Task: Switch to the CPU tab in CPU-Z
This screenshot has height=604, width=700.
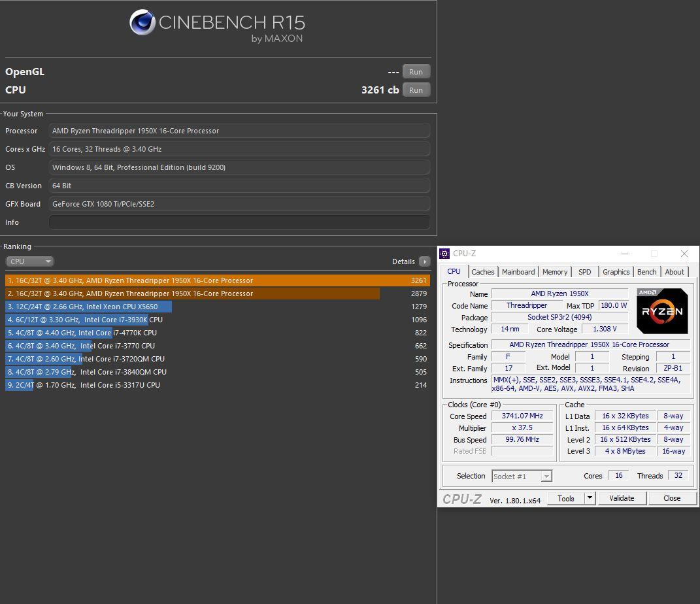Action: pyautogui.click(x=454, y=271)
